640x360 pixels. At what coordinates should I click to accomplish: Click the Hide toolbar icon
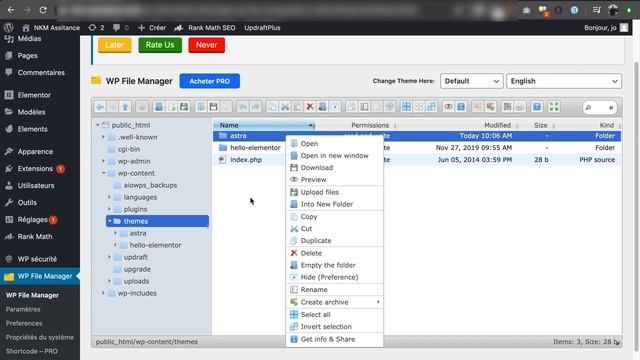point(335,107)
